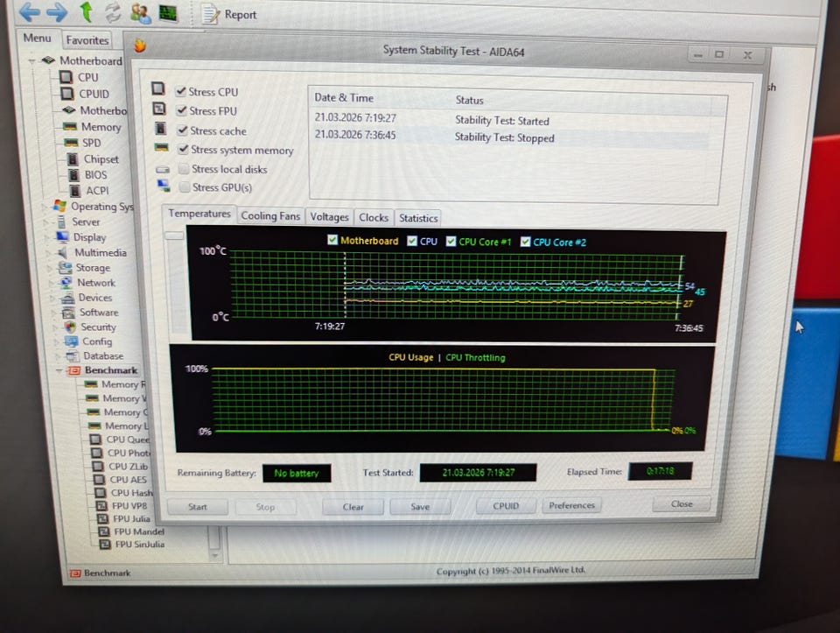Expand the Operating System tree node
This screenshot has width=840, height=633.
(45, 207)
